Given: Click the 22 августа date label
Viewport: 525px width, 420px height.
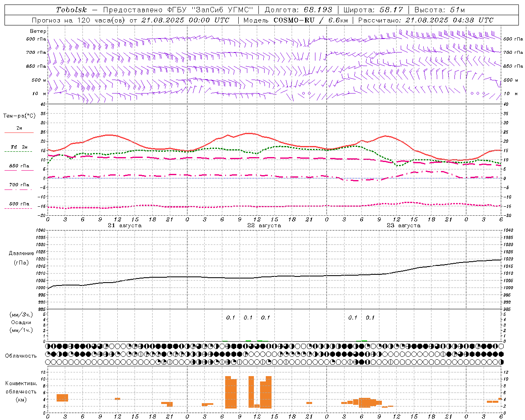Looking at the screenshot, I should click(264, 226).
